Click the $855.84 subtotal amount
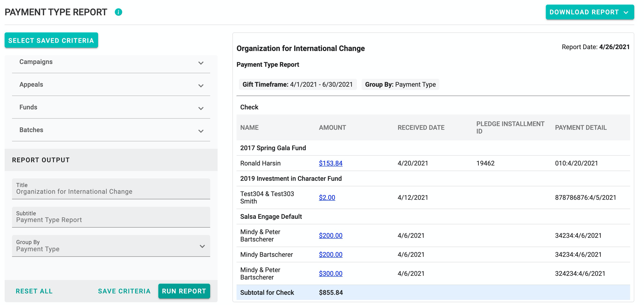The image size is (644, 305). (x=331, y=292)
